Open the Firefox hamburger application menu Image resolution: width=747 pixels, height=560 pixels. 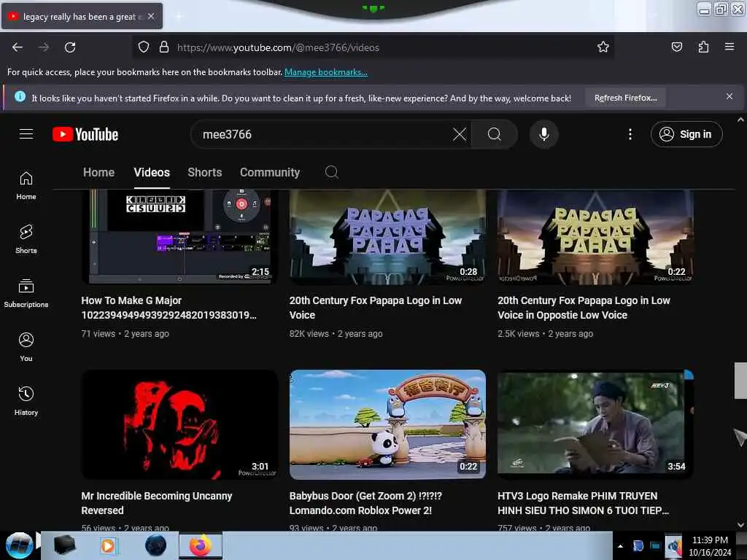[x=729, y=47]
